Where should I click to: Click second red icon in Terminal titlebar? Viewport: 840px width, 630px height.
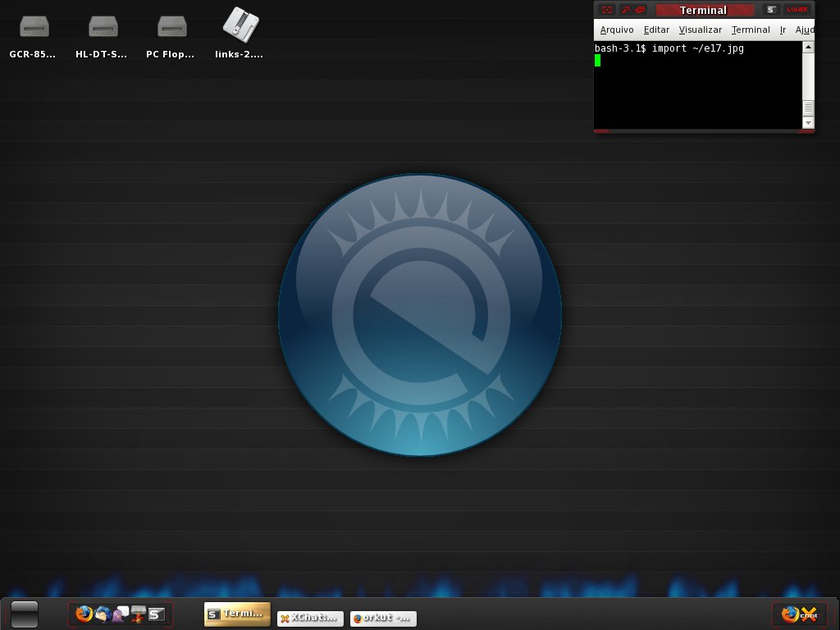pos(625,10)
